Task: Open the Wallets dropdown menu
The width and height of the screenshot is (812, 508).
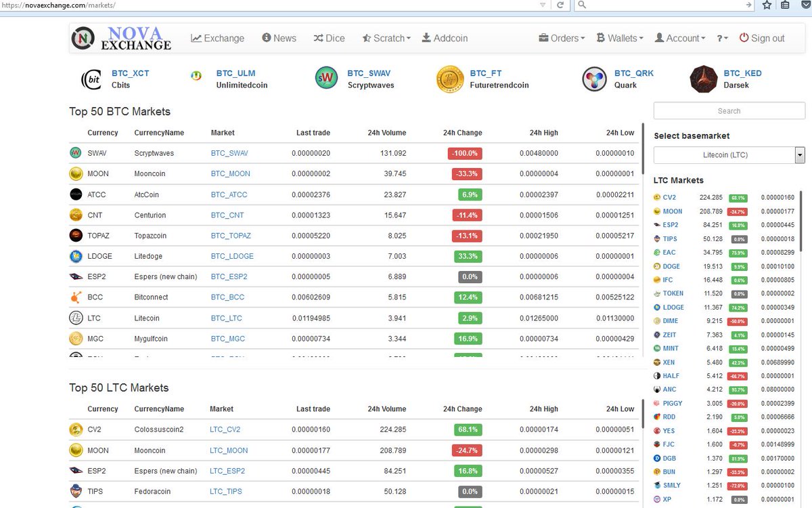Action: click(x=620, y=38)
